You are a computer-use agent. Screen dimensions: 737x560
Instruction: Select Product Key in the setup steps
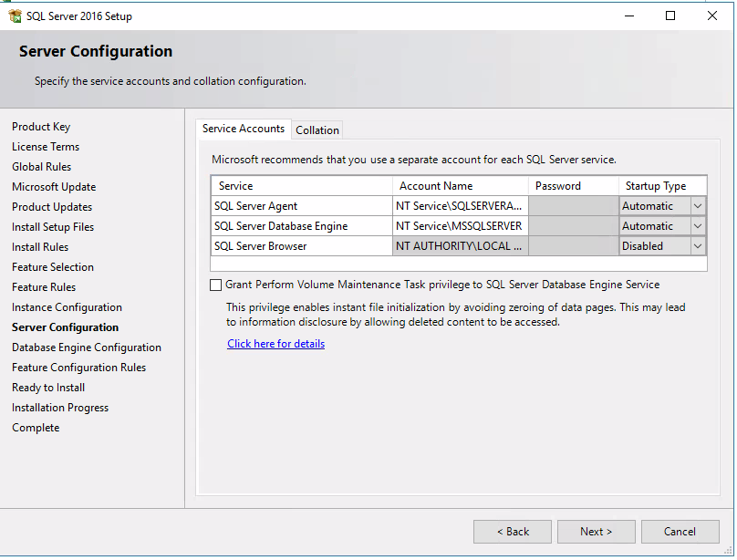(x=43, y=126)
